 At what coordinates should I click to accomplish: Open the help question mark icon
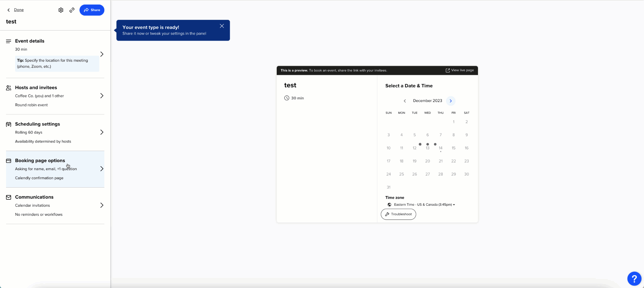tap(634, 279)
